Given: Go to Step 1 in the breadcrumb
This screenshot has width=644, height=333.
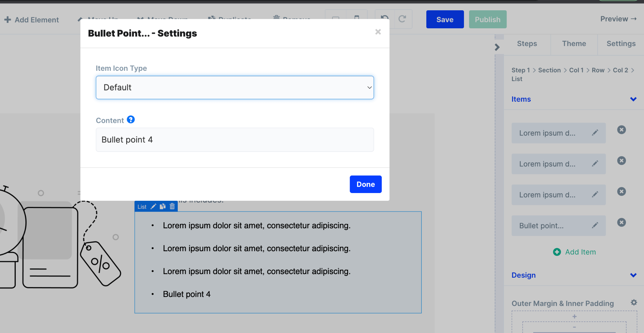Looking at the screenshot, I should (x=520, y=70).
